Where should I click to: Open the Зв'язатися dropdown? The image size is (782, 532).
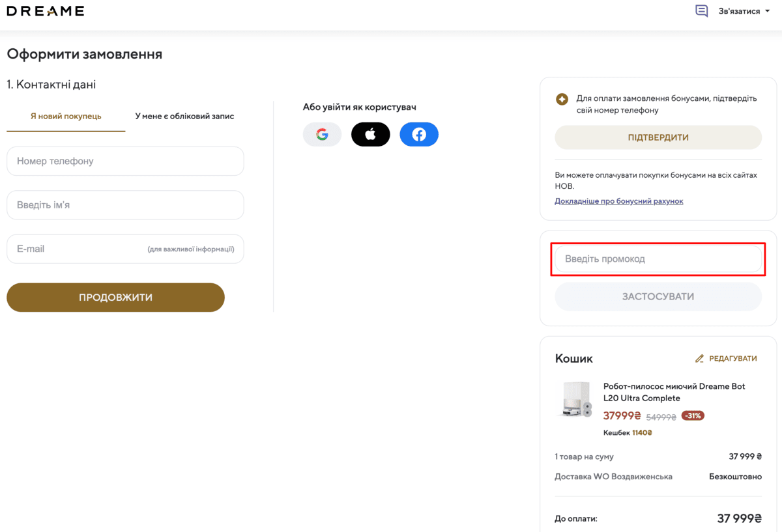point(739,11)
